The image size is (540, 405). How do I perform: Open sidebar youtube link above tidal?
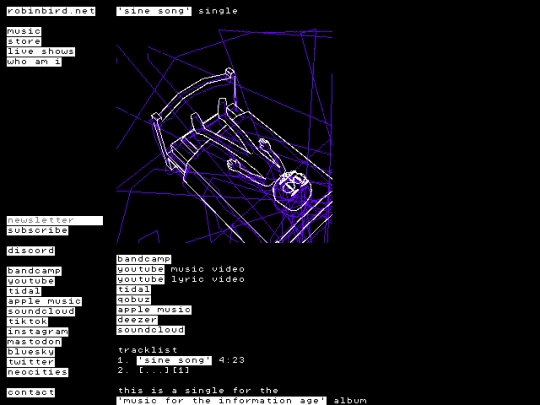pos(31,281)
